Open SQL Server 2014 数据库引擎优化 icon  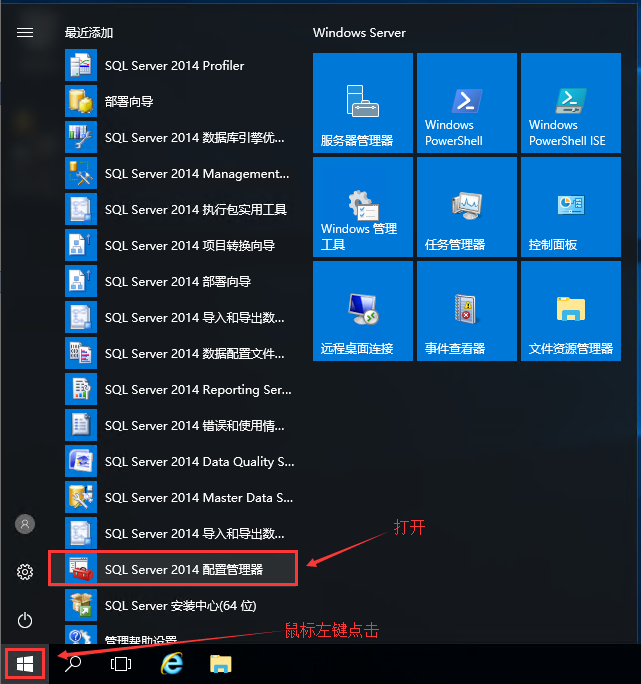tap(81, 137)
